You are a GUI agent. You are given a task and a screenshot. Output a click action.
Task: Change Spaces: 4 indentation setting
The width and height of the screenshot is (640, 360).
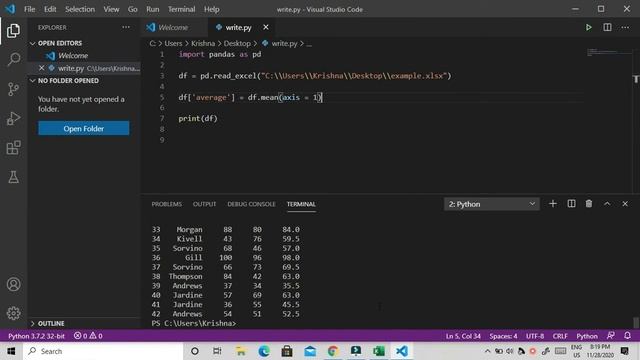pyautogui.click(x=503, y=336)
